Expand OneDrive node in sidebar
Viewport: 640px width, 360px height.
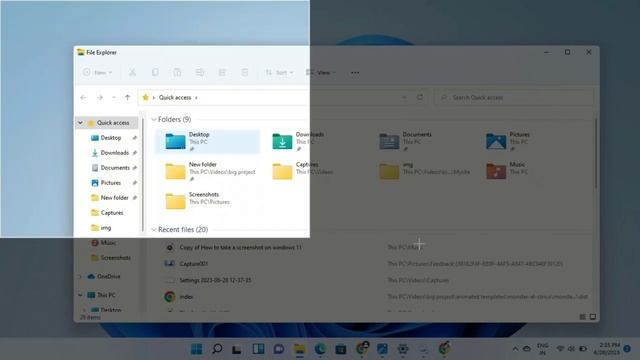[80, 277]
